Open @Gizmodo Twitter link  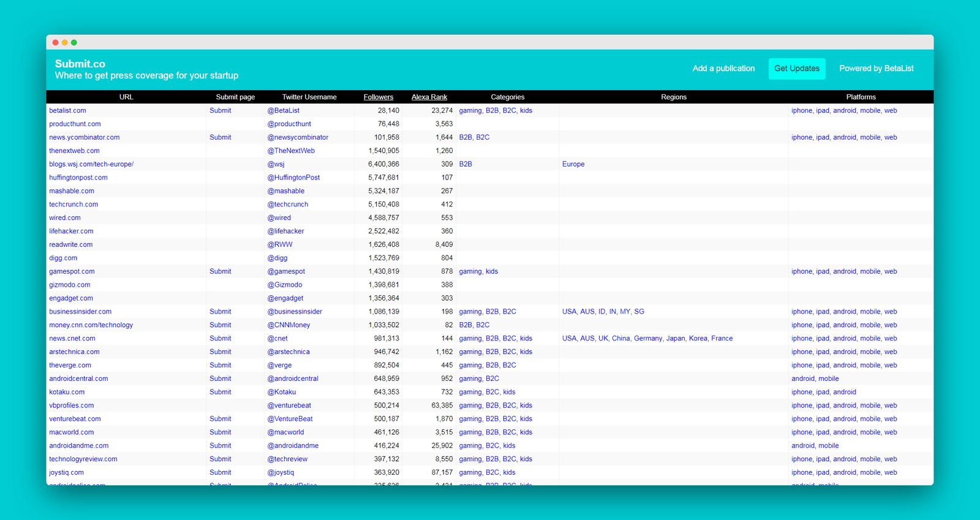point(285,285)
